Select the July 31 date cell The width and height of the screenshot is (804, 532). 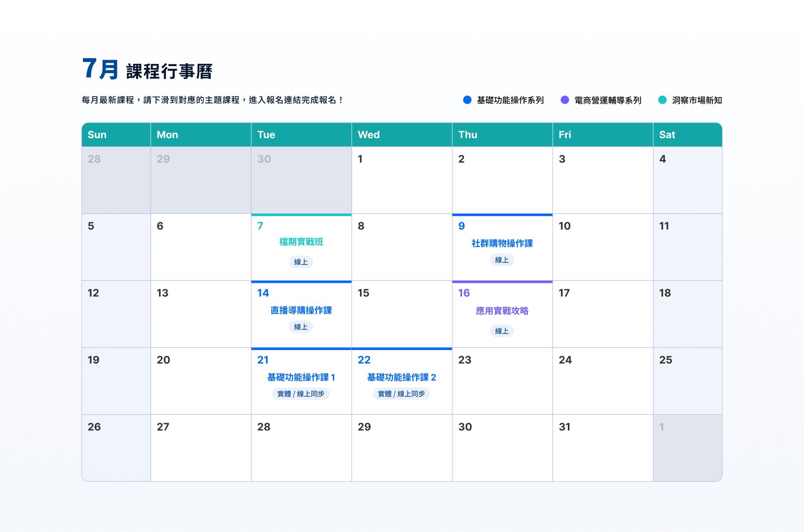(603, 448)
